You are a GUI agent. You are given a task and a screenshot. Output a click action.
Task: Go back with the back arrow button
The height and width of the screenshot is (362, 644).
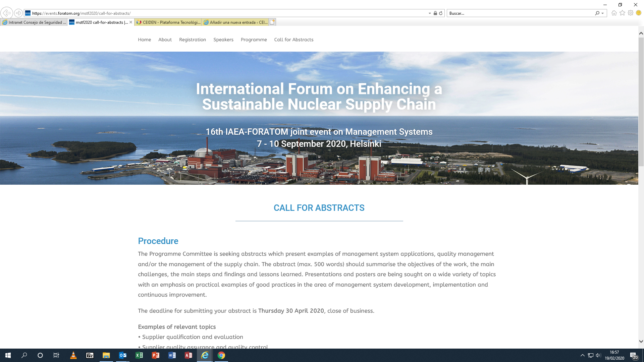(6, 13)
